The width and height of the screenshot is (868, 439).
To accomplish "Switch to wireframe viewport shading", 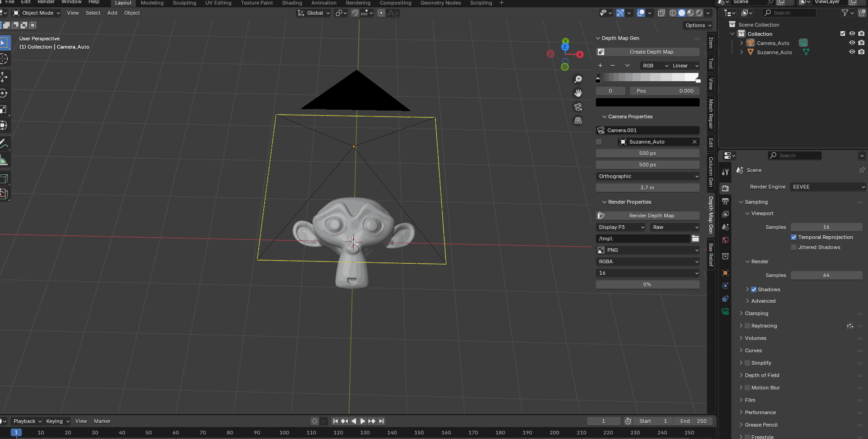I will click(x=673, y=13).
